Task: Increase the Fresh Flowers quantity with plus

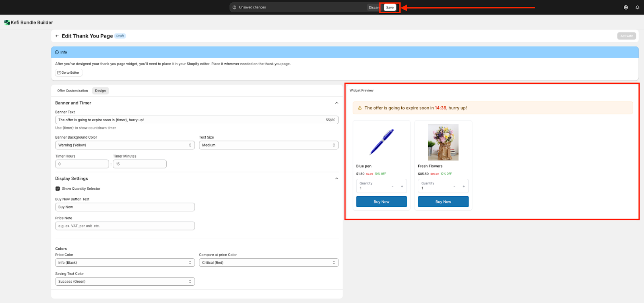Action: coord(464,186)
